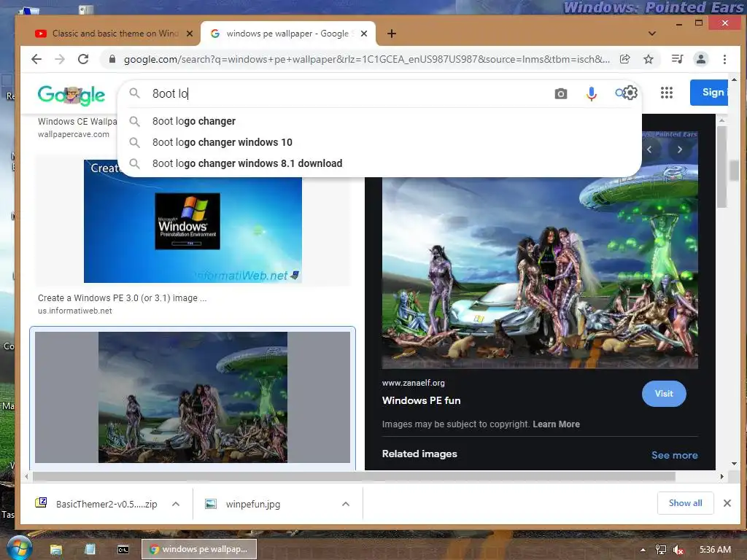Open the selected alien UFO thumbnail result
747x560 pixels.
tap(193, 397)
